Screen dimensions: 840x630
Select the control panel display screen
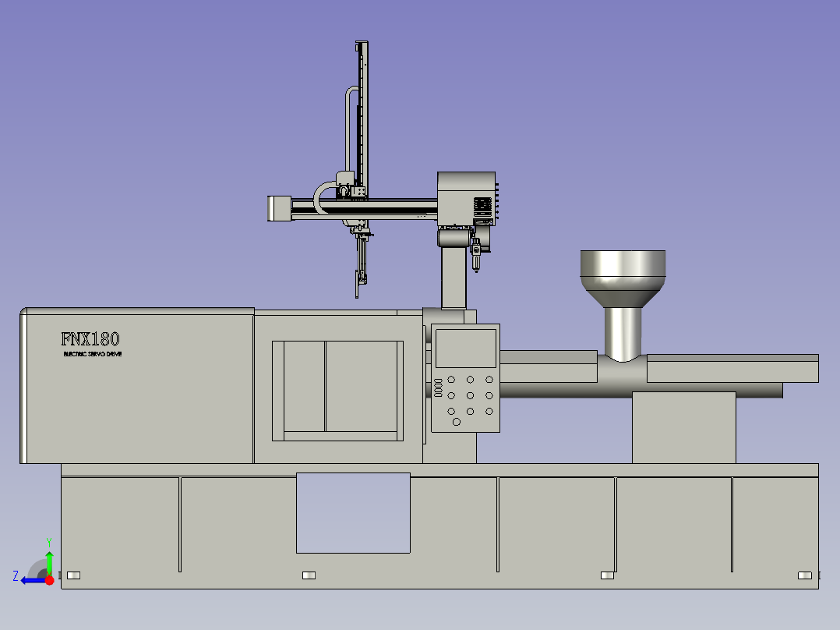point(465,349)
